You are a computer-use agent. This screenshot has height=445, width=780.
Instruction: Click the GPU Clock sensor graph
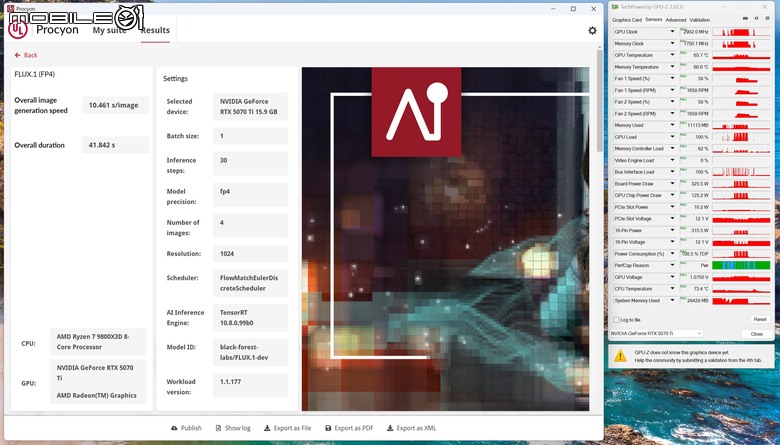pos(741,32)
